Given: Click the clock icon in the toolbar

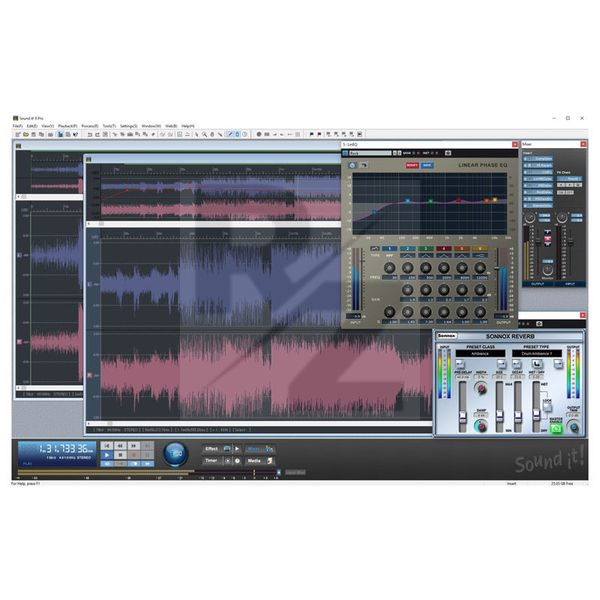Looking at the screenshot, I should tap(245, 134).
